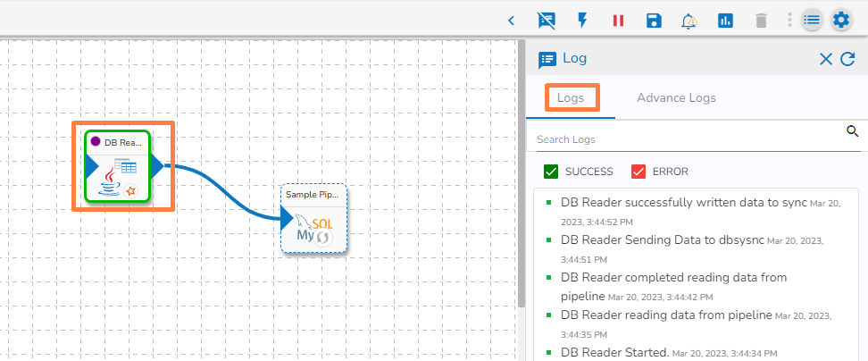Select the DB Reader component node

pyautogui.click(x=117, y=166)
